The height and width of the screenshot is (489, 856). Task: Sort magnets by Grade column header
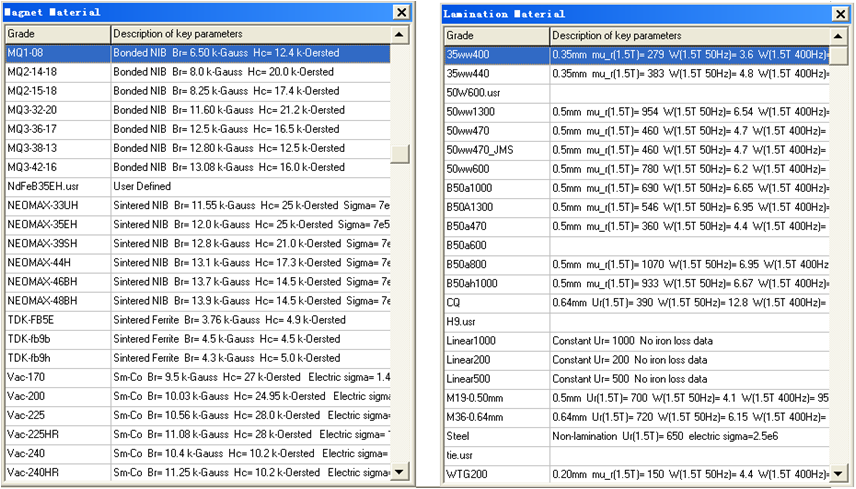57,34
